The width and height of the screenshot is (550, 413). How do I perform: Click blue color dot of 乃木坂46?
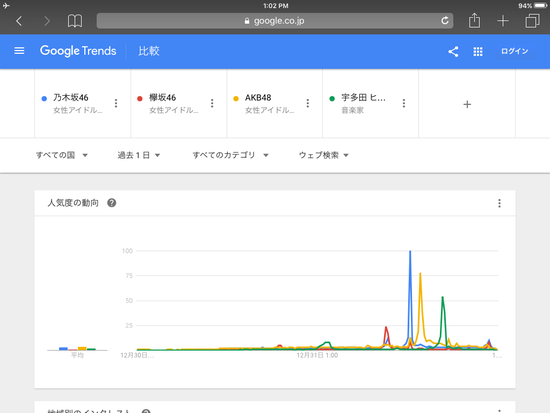(44, 99)
